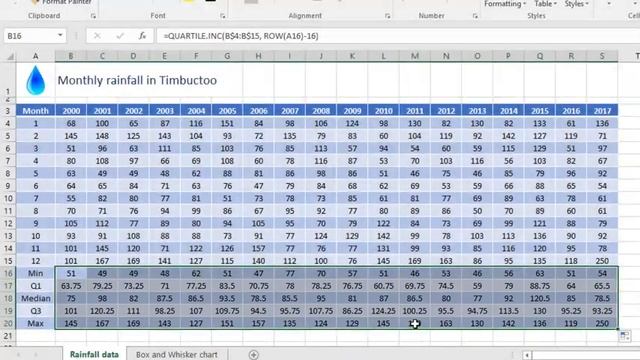Select the Min label cell
This screenshot has height=360, width=640.
(36, 273)
